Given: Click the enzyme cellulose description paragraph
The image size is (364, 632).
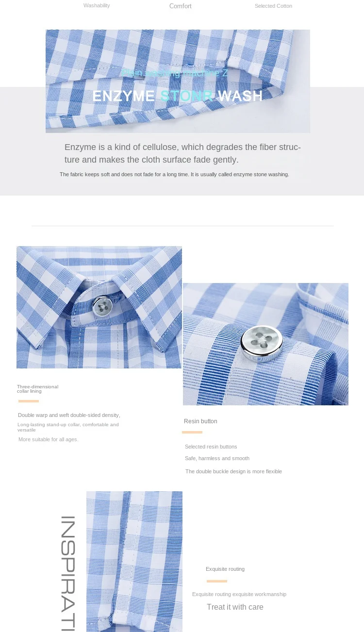Looking at the screenshot, I should pos(182,153).
